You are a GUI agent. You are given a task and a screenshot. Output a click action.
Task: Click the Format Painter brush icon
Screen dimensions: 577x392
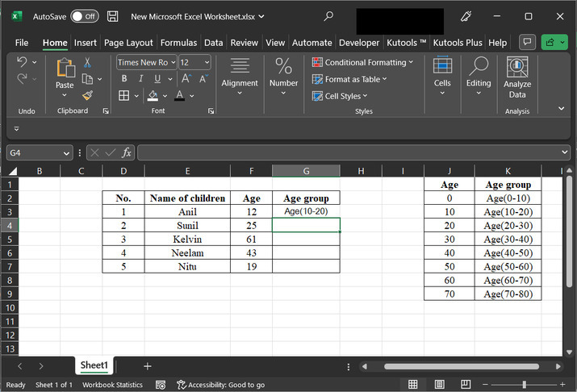click(86, 95)
